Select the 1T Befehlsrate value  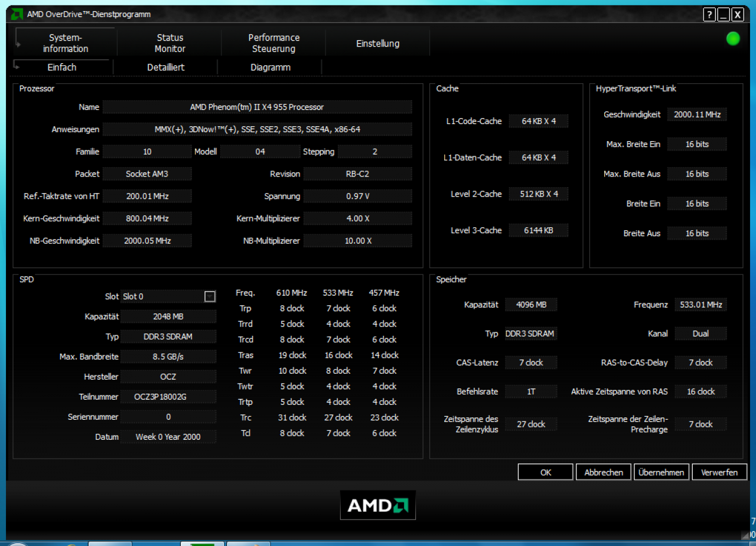click(531, 391)
